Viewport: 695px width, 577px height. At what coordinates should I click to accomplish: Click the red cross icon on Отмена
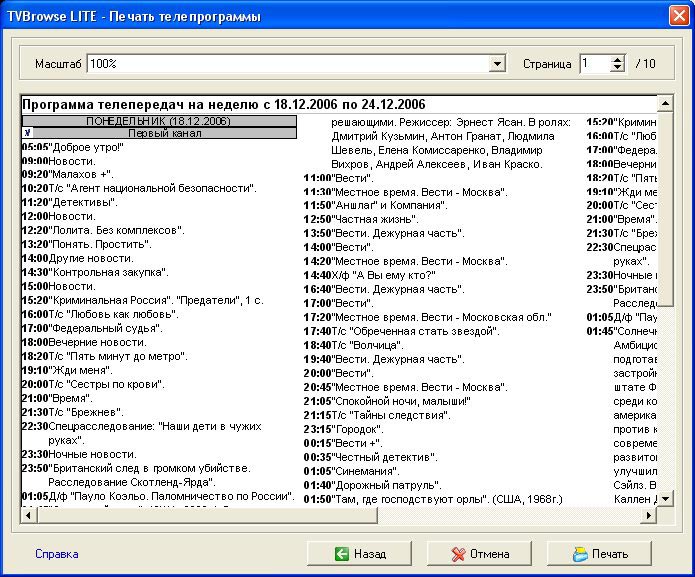pyautogui.click(x=459, y=554)
